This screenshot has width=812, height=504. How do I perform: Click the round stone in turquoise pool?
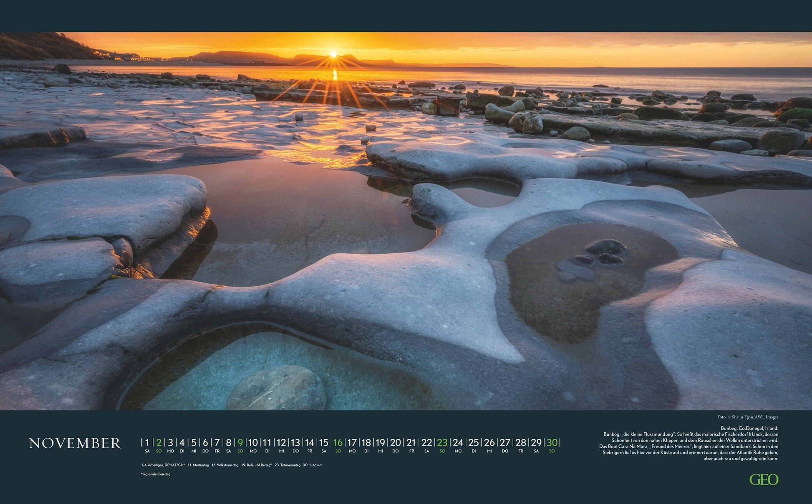pyautogui.click(x=276, y=388)
